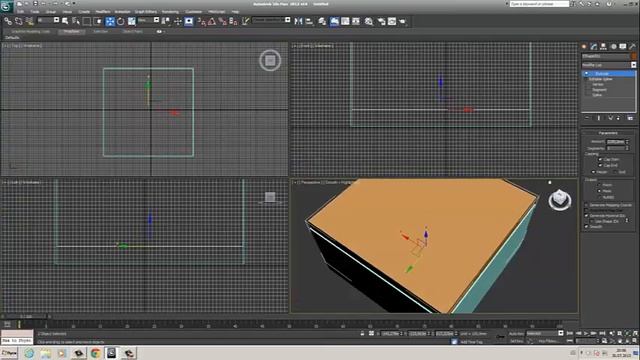Open the Select by Name tool
Screen dimensions: 640x360
pyautogui.click(x=76, y=21)
